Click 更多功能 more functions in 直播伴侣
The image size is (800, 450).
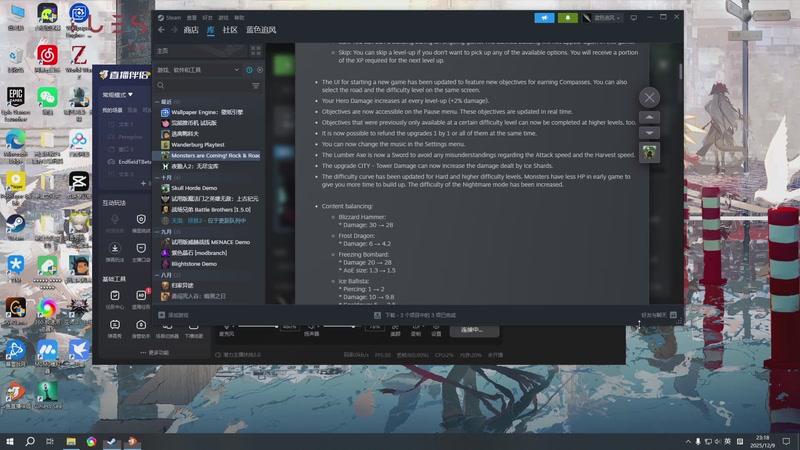pyautogui.click(x=155, y=353)
